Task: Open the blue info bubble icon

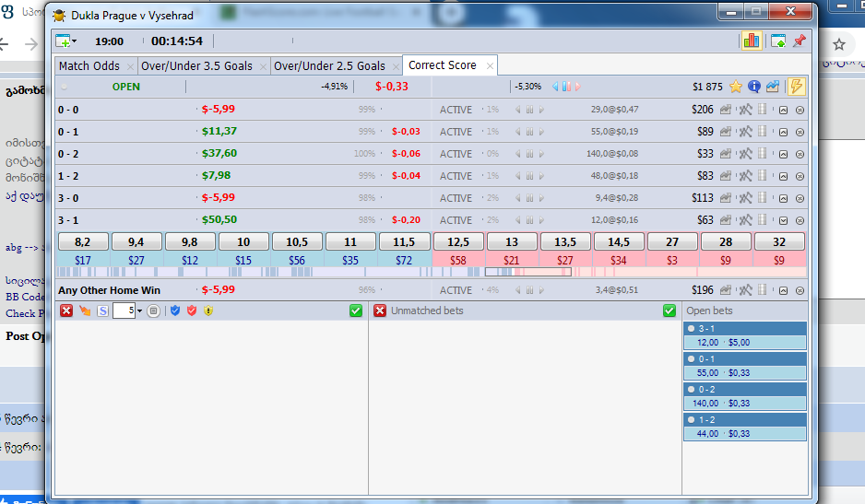Action: click(754, 87)
